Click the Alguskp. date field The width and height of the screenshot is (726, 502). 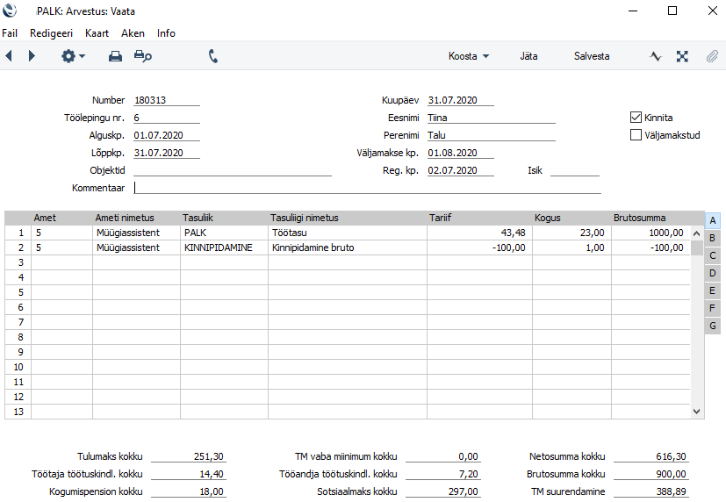(167, 135)
